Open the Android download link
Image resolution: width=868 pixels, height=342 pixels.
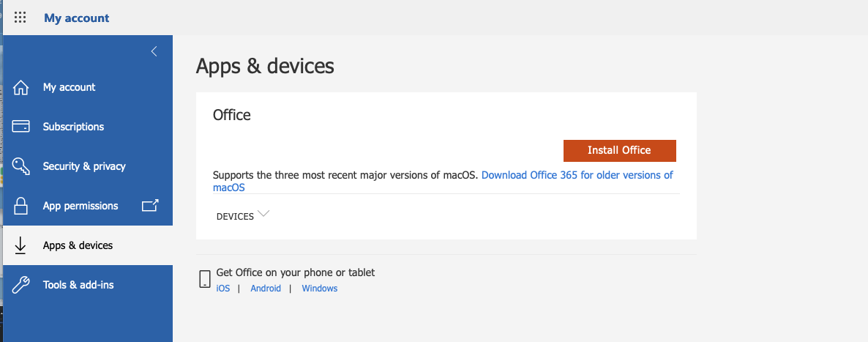(x=266, y=289)
